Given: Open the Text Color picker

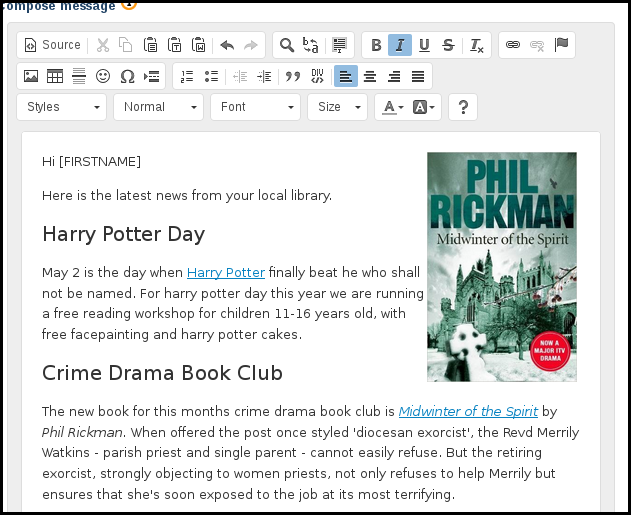Looking at the screenshot, I should coord(392,107).
